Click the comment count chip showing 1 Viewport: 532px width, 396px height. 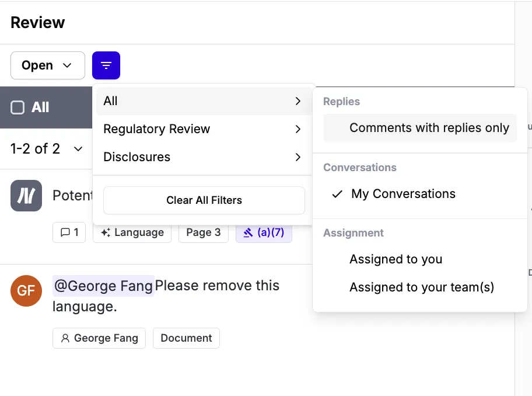tap(69, 232)
